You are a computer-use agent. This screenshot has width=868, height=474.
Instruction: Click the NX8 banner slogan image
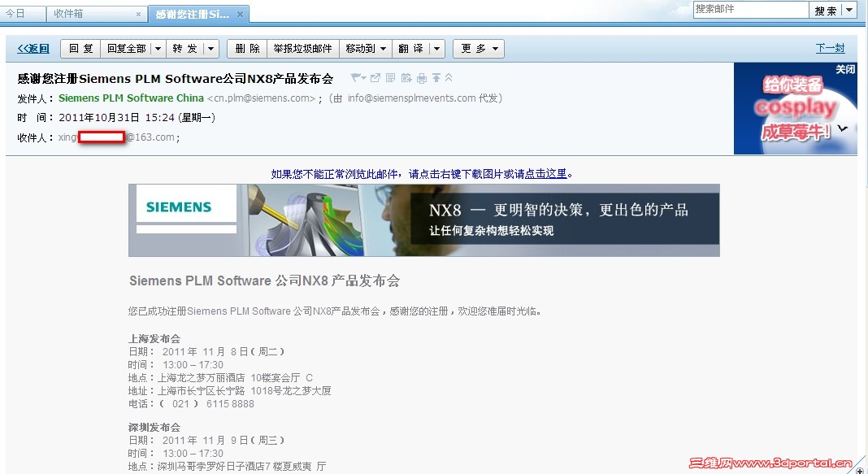565,219
